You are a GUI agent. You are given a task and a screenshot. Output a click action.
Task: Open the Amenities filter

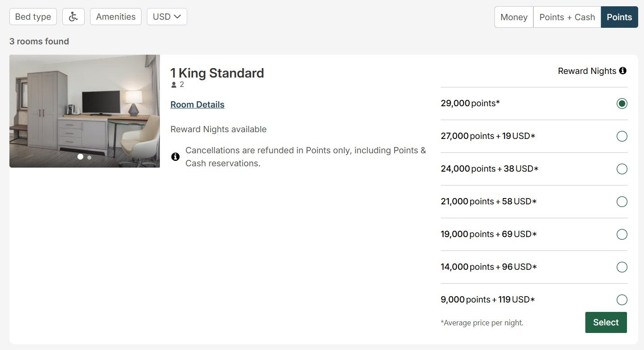(x=116, y=16)
